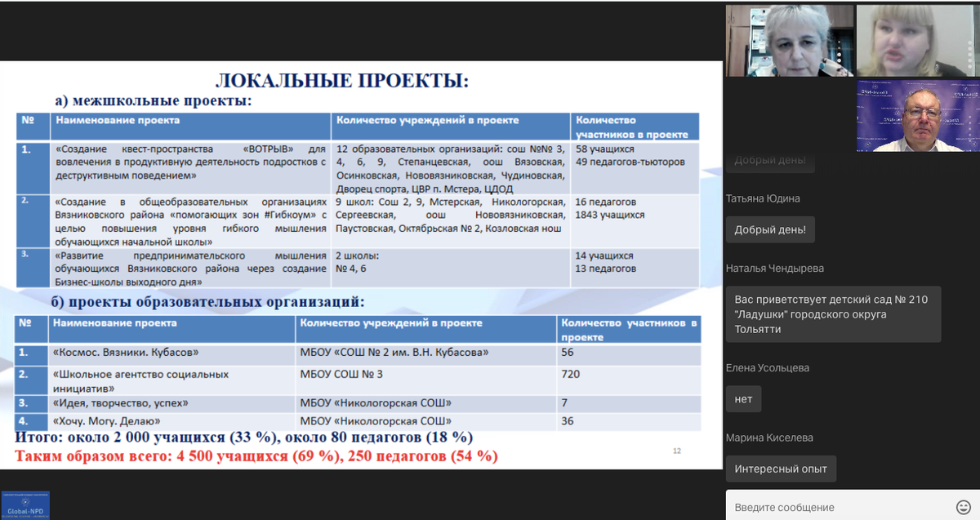Click the heading 'а) межшкольные проекты:'

[153, 101]
